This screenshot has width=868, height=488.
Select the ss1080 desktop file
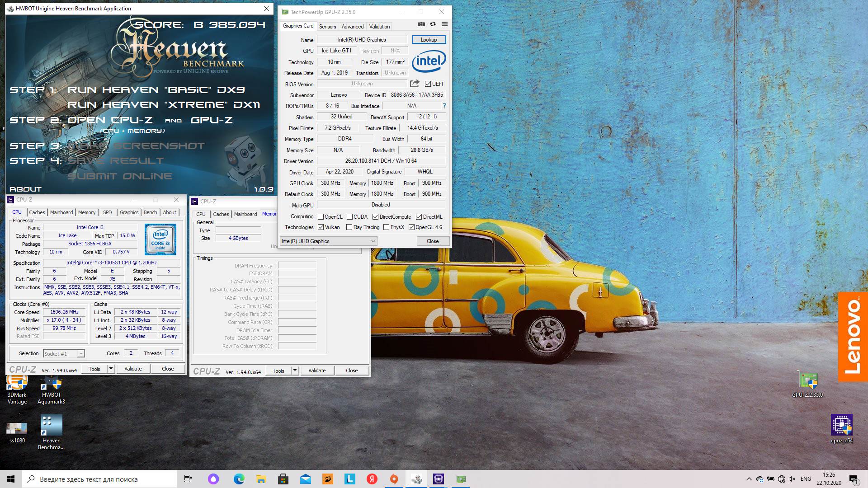pyautogui.click(x=17, y=432)
